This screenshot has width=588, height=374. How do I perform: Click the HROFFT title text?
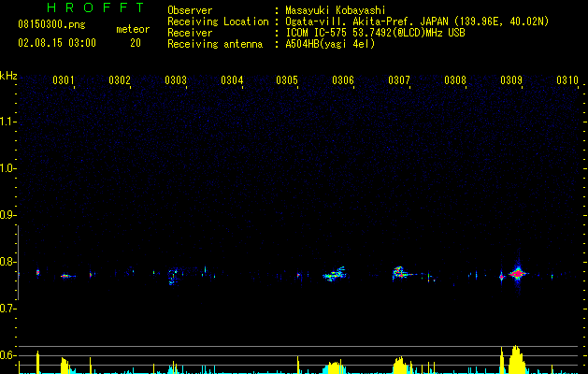tap(96, 7)
